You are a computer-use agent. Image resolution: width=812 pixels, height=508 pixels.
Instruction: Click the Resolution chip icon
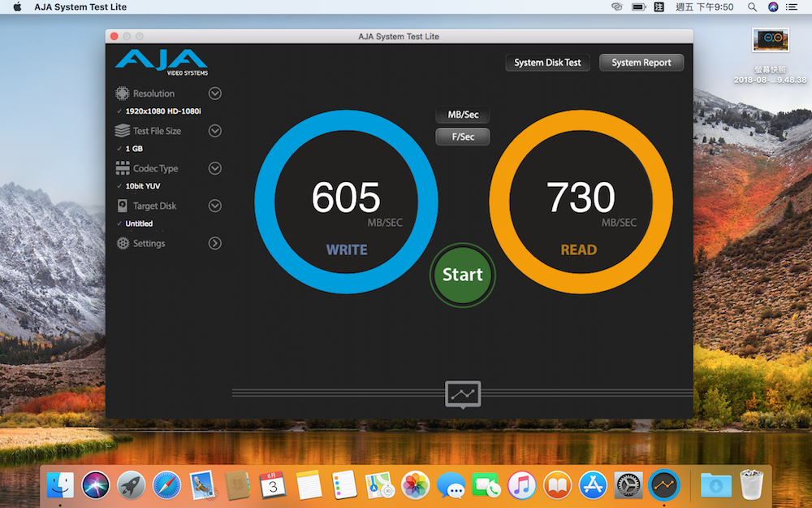pos(122,93)
